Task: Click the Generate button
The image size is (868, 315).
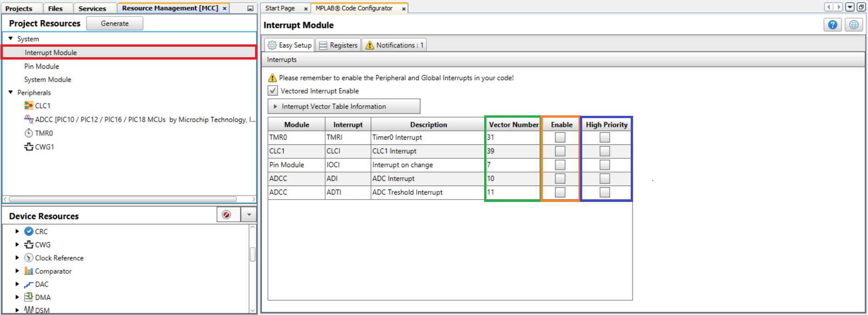Action: click(x=115, y=23)
